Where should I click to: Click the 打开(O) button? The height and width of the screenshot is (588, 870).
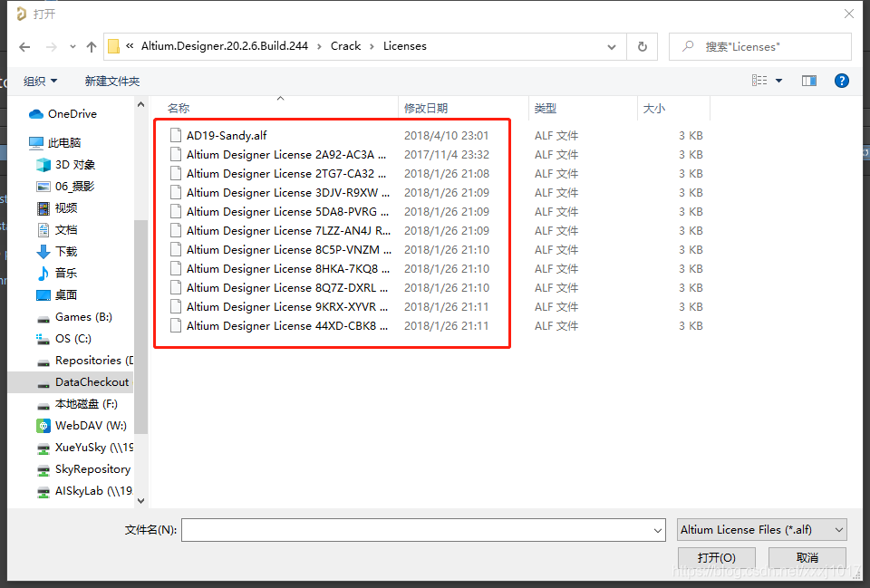click(716, 557)
